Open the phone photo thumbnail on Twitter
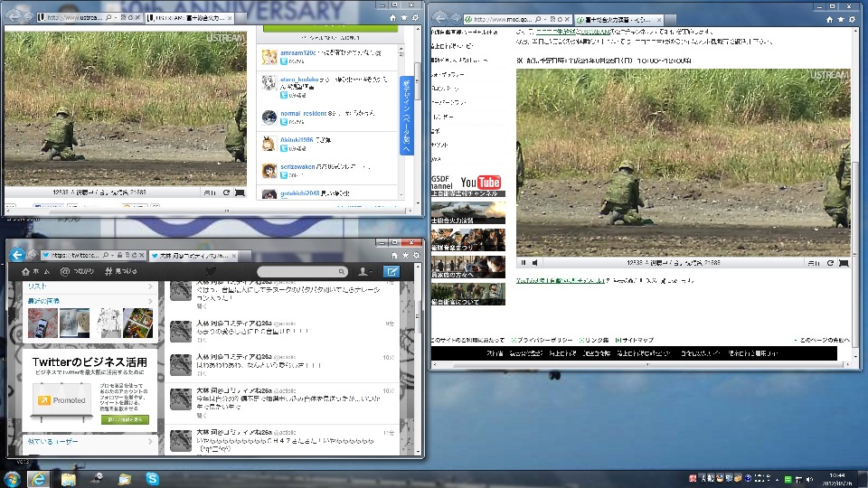The image size is (868, 488). (x=42, y=324)
